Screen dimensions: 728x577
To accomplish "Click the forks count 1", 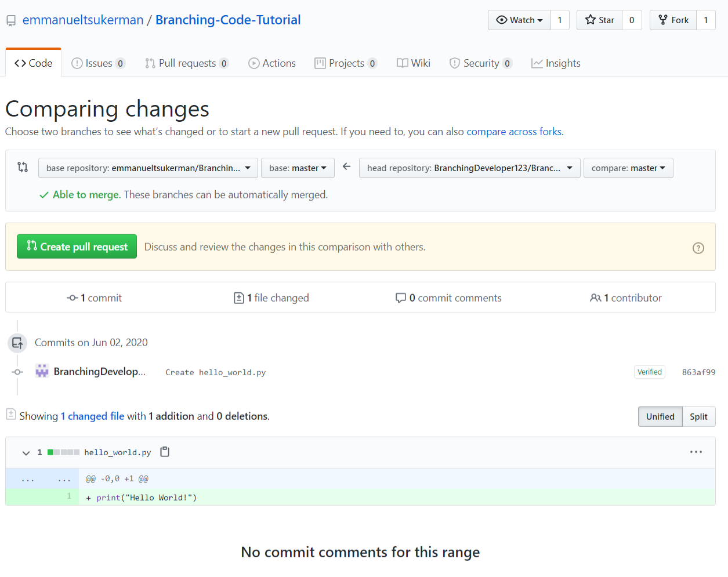I will pyautogui.click(x=706, y=20).
